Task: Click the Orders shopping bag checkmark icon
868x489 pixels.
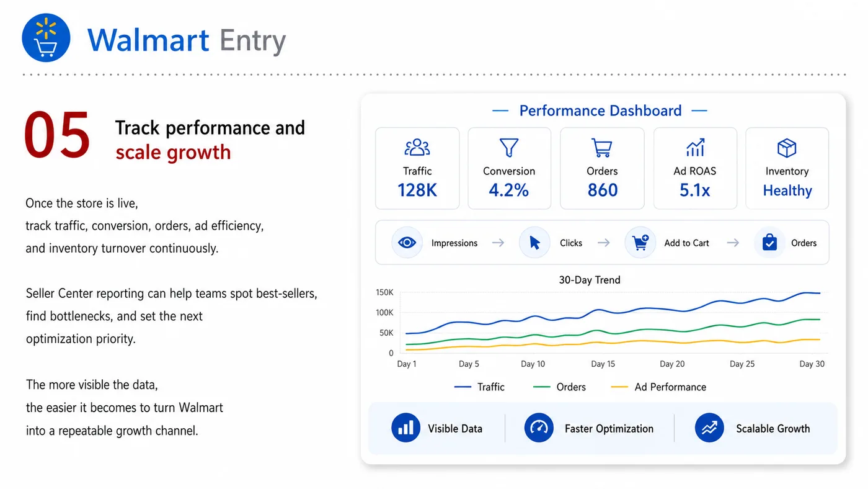Action: pyautogui.click(x=769, y=243)
